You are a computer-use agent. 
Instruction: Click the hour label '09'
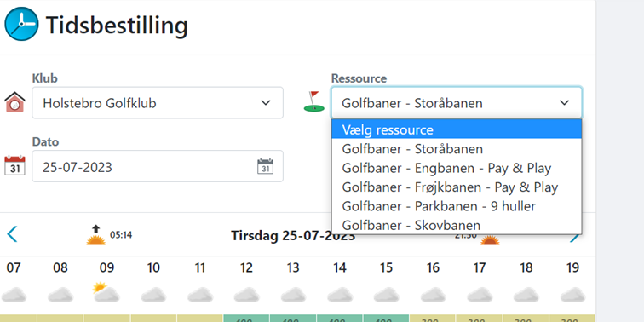(x=106, y=268)
